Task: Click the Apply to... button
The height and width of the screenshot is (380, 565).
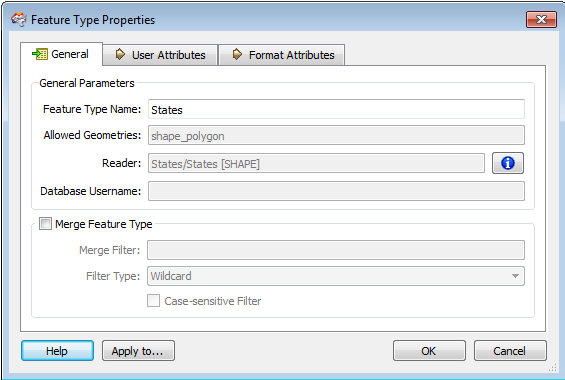Action: 138,351
